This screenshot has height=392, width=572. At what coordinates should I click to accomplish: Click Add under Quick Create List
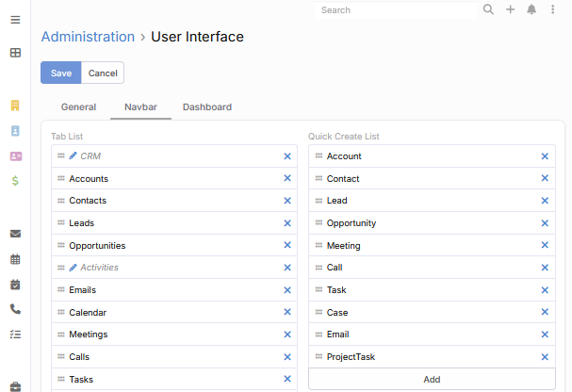[432, 380]
